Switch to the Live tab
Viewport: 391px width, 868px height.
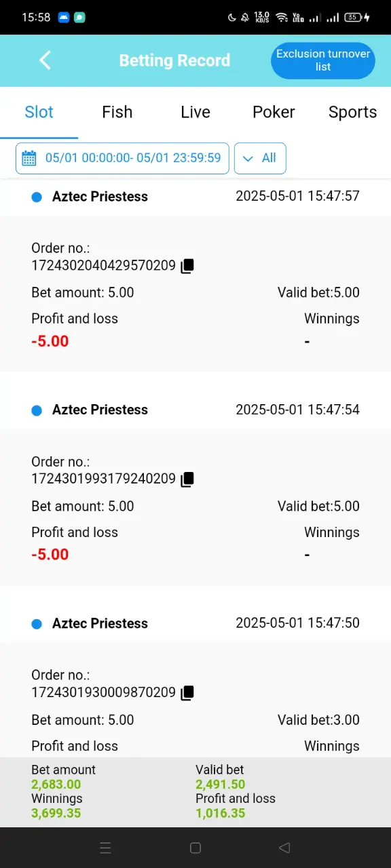click(195, 113)
